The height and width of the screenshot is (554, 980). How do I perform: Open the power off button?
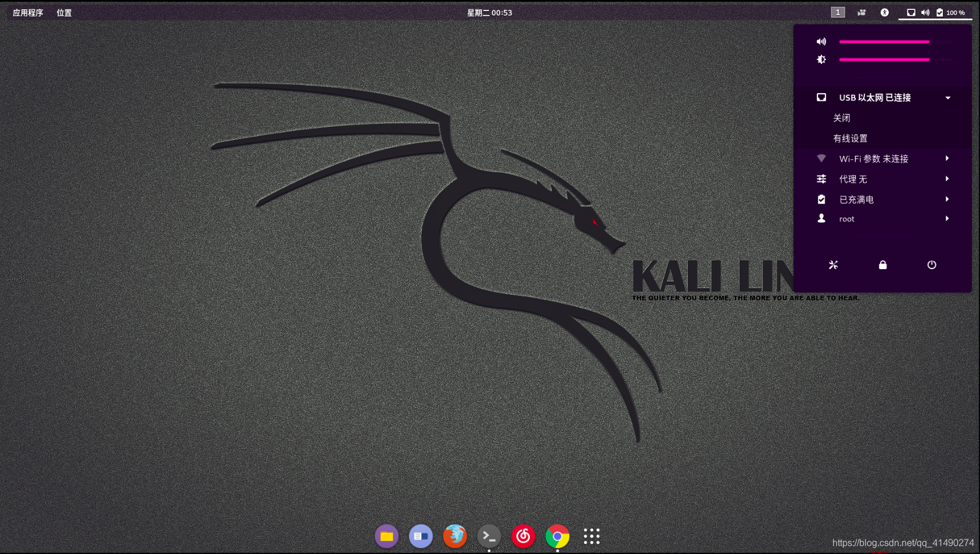pyautogui.click(x=932, y=265)
